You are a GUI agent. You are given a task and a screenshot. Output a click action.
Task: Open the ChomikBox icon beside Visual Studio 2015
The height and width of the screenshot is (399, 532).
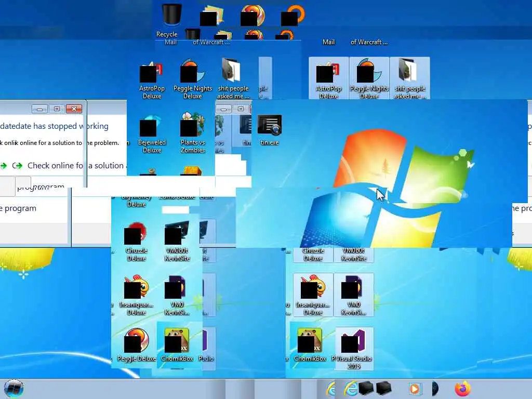pyautogui.click(x=310, y=345)
